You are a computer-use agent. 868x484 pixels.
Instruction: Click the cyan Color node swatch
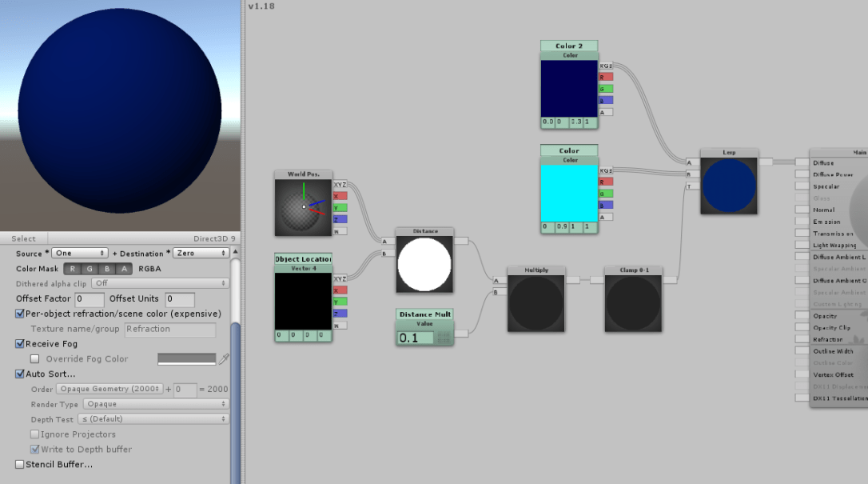(569, 193)
